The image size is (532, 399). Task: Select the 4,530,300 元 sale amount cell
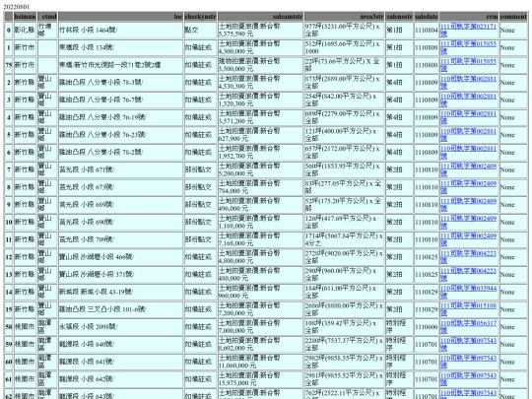point(260,83)
